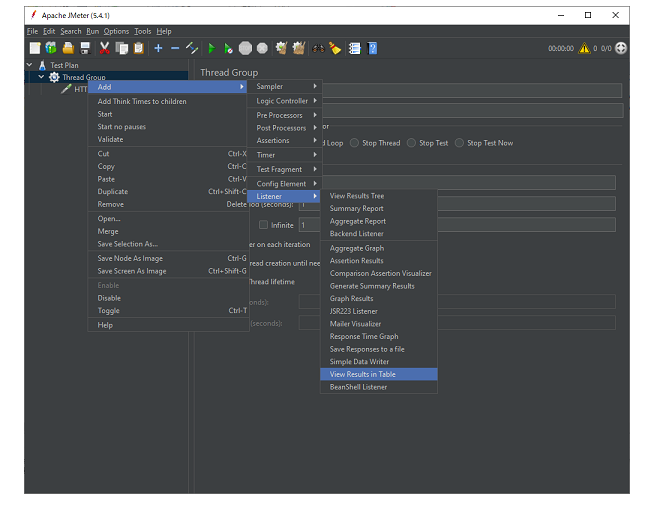657x506 pixels.
Task: Expand the Assertions submenu
Action: (284, 140)
